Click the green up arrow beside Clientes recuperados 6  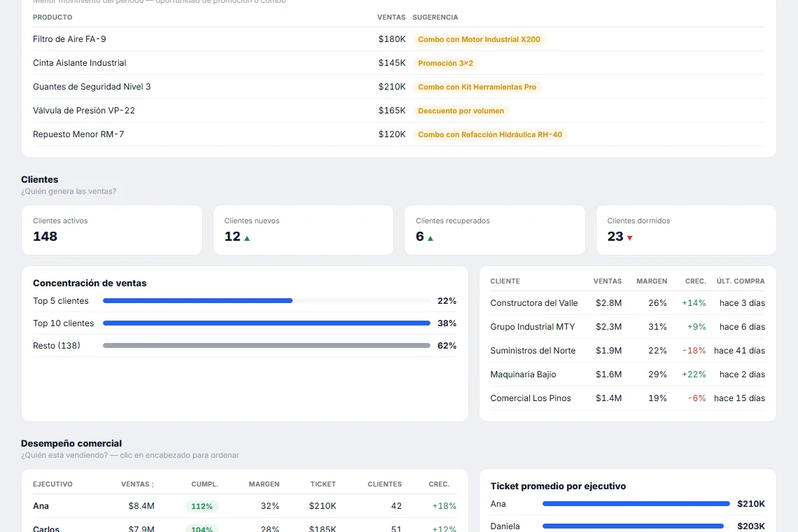[x=430, y=238]
